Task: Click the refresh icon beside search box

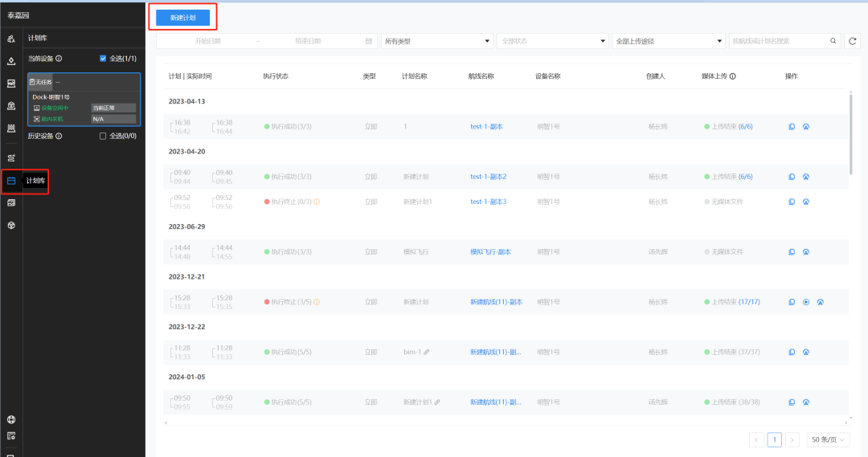Action: pos(852,41)
